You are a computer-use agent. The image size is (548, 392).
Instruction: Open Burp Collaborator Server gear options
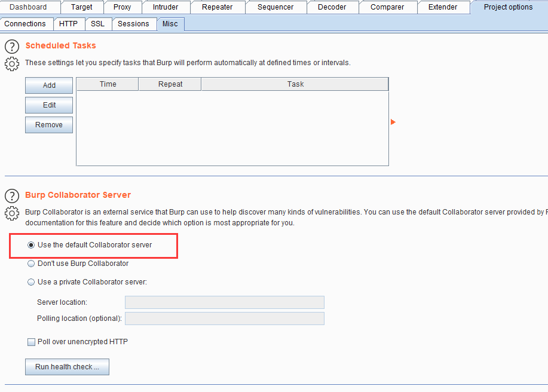pyautogui.click(x=12, y=213)
